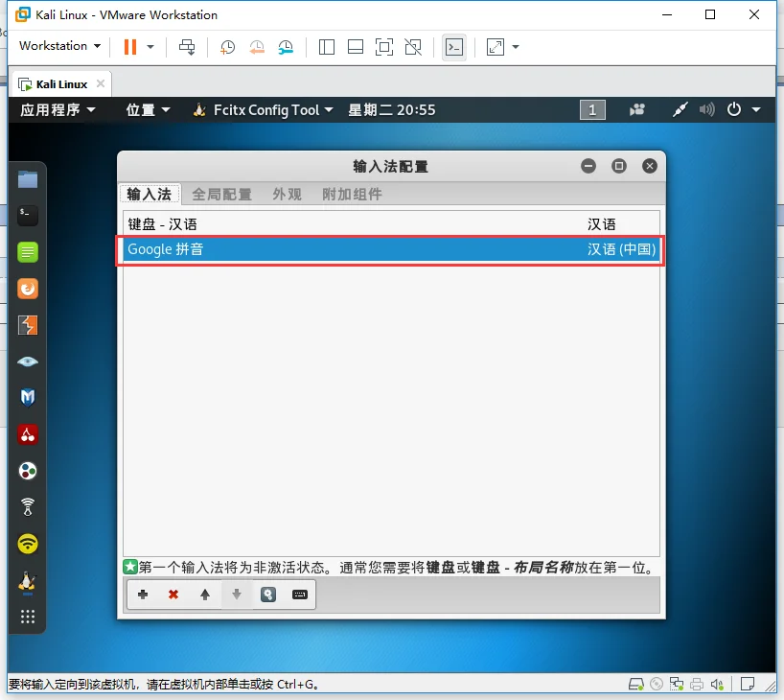The image size is (784, 700).
Task: Click the stretch guest display icon
Action: click(x=495, y=47)
